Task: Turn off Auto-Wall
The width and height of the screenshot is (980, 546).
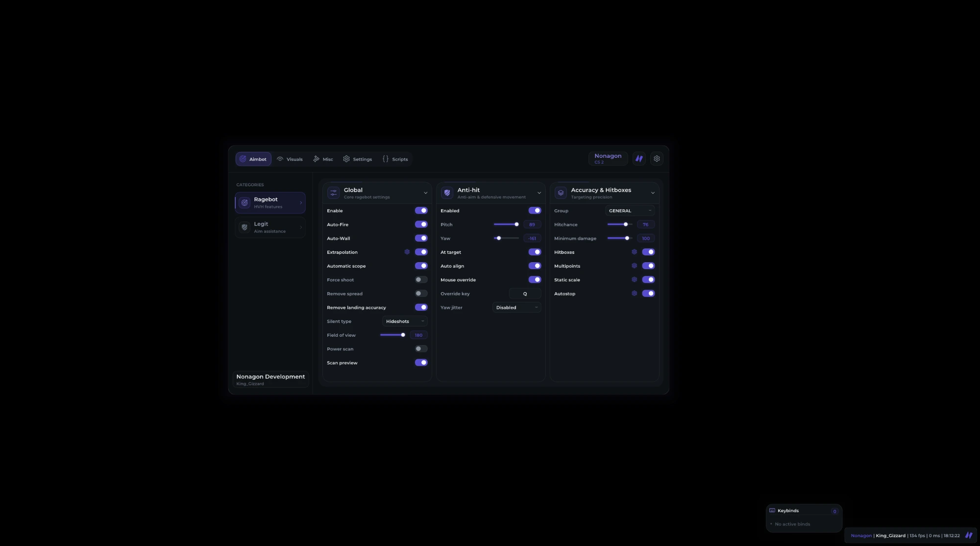Action: (x=421, y=238)
